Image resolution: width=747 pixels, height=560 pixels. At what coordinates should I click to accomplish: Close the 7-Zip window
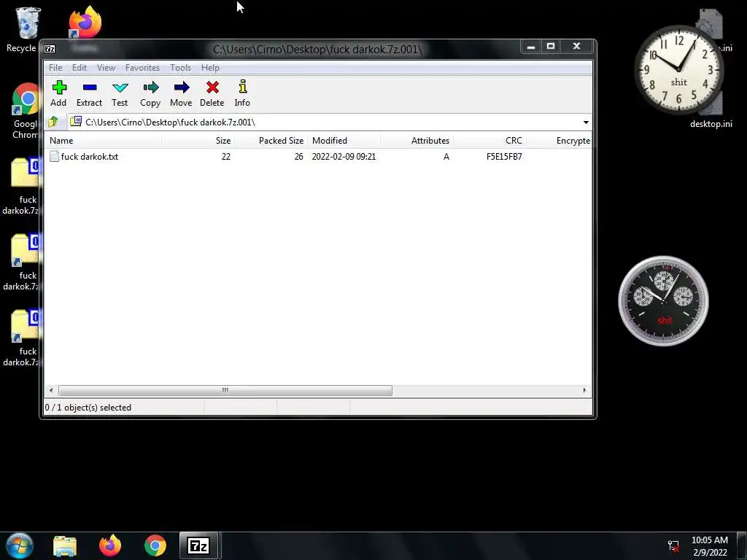click(576, 47)
